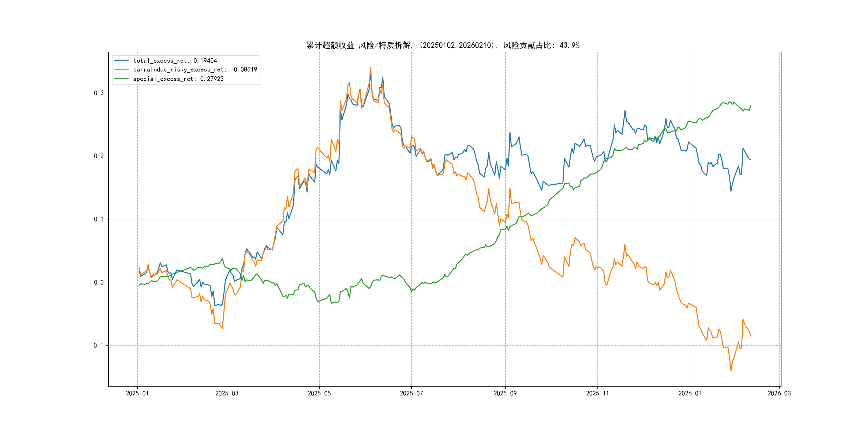
Task: Click the -0.1 y-axis tick label
Action: click(x=97, y=345)
